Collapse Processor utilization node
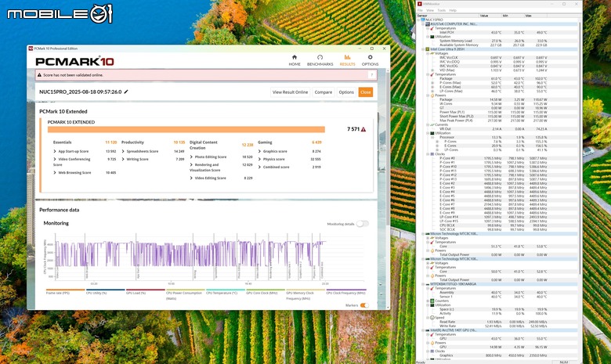The height and width of the screenshot is (364, 611). pyautogui.click(x=432, y=138)
